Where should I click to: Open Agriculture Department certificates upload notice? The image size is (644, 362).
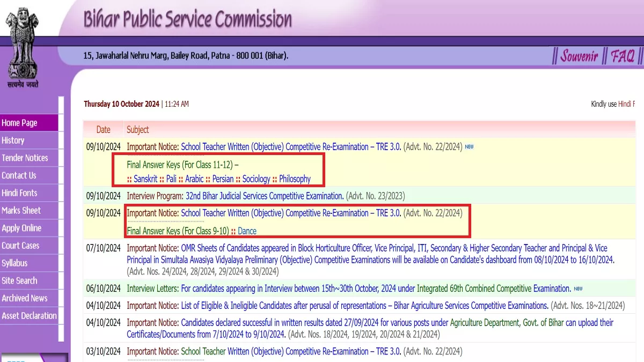[370, 328]
